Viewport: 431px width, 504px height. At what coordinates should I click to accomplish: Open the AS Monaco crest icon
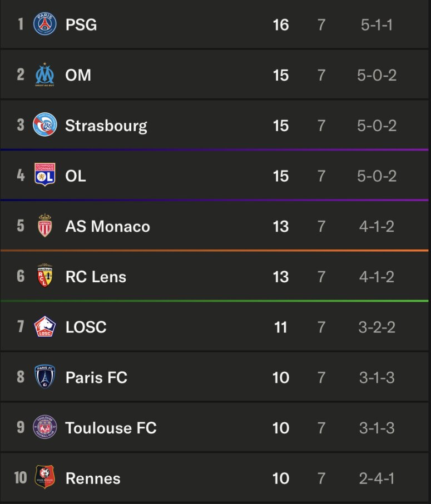pos(44,226)
